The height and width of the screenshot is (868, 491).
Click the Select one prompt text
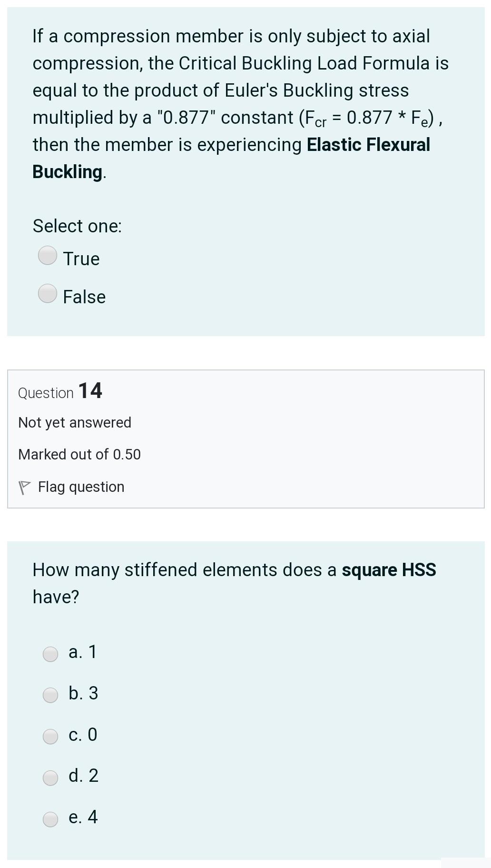[77, 226]
